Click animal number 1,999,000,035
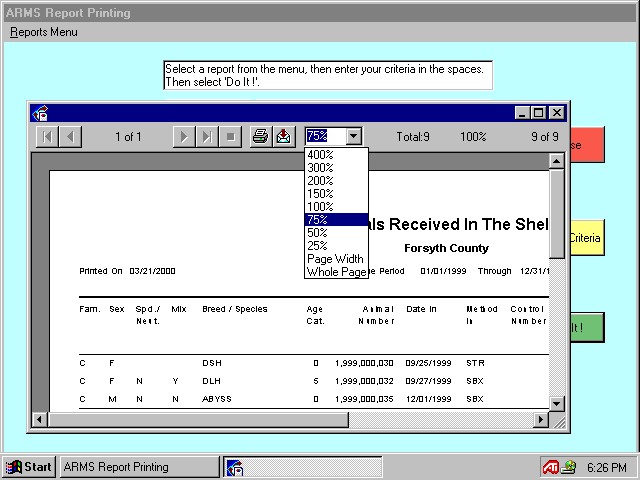This screenshot has height=480, width=640. pyautogui.click(x=364, y=399)
